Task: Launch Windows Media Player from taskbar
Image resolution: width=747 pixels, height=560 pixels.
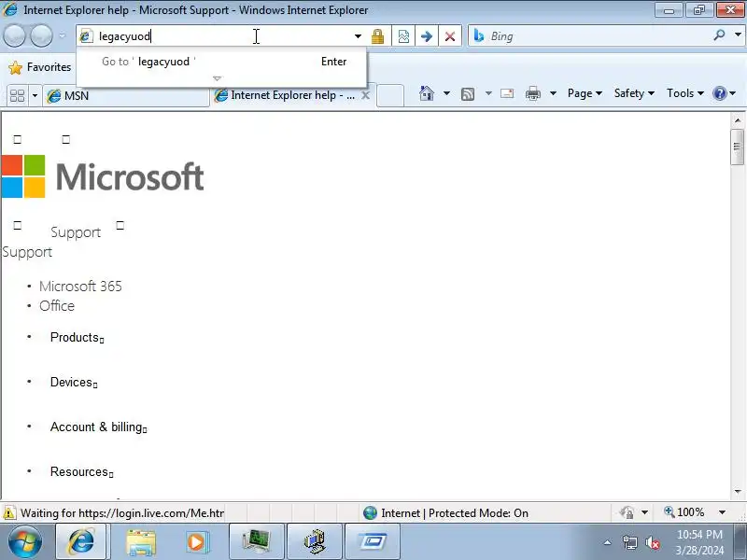Action: 196,542
